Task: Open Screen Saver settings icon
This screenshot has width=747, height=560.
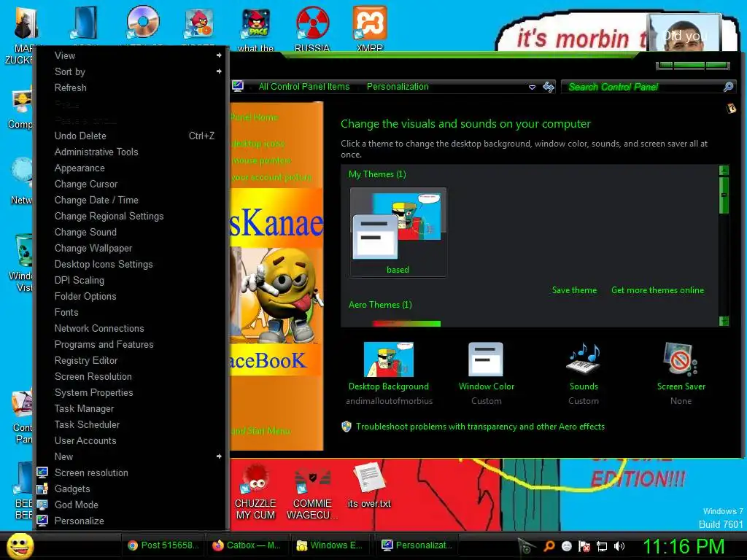Action: tap(681, 359)
